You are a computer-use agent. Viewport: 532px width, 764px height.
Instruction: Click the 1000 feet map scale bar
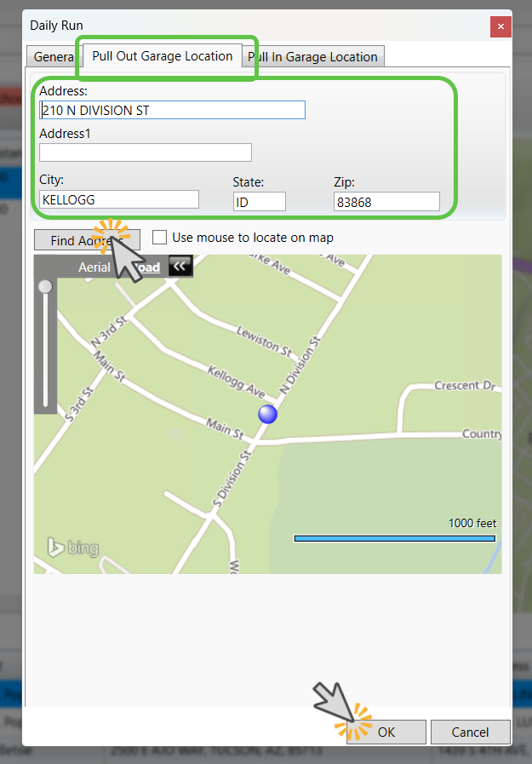pos(395,538)
